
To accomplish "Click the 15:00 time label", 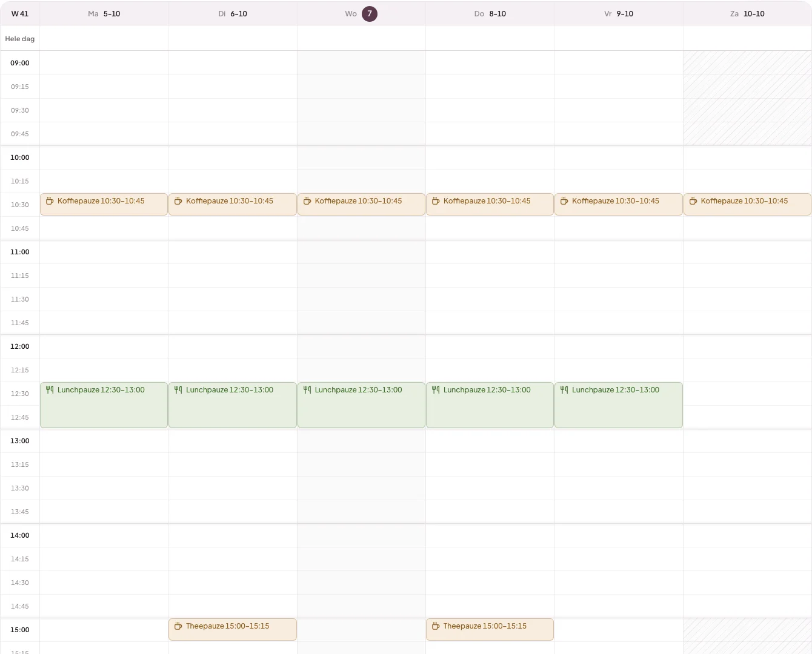I will click(20, 630).
